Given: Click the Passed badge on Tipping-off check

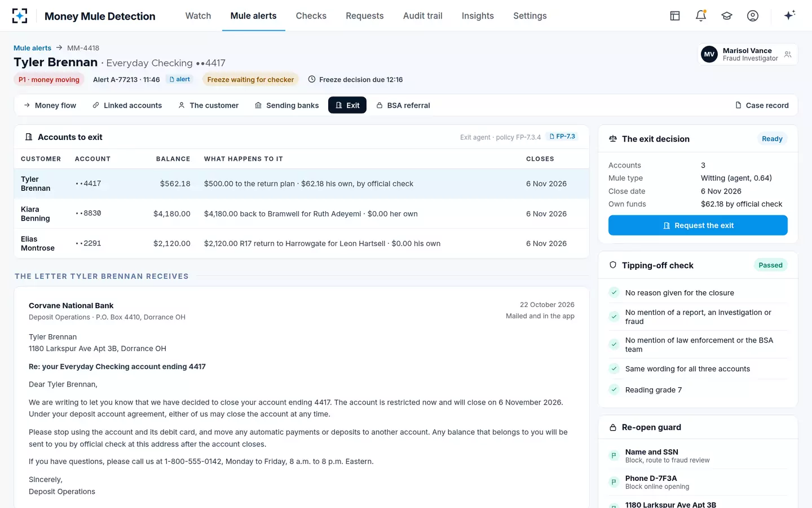Looking at the screenshot, I should tap(770, 265).
